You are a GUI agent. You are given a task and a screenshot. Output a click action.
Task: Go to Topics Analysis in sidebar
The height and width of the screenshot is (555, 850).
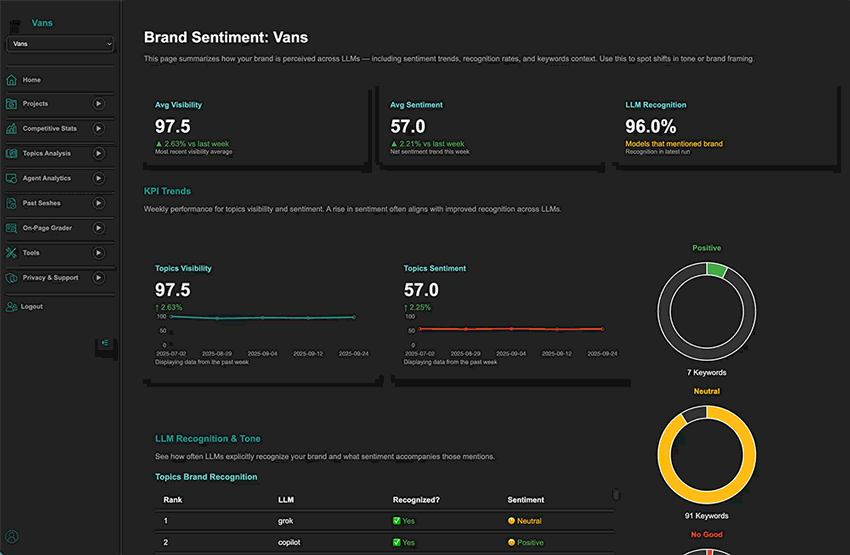[46, 154]
